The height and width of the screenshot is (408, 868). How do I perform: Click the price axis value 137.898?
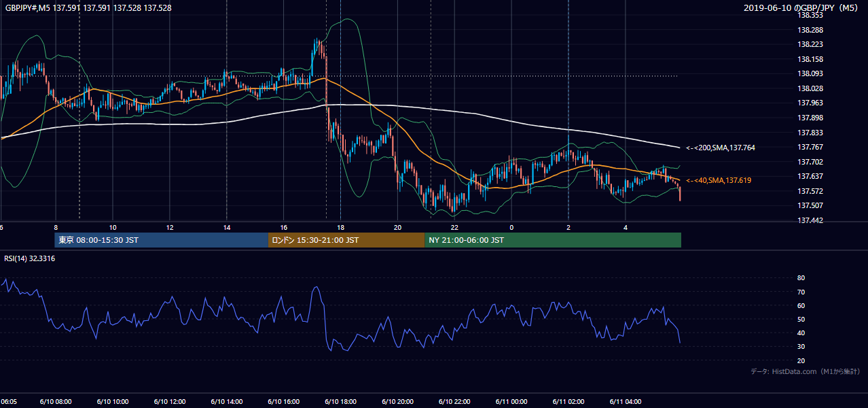[810, 118]
